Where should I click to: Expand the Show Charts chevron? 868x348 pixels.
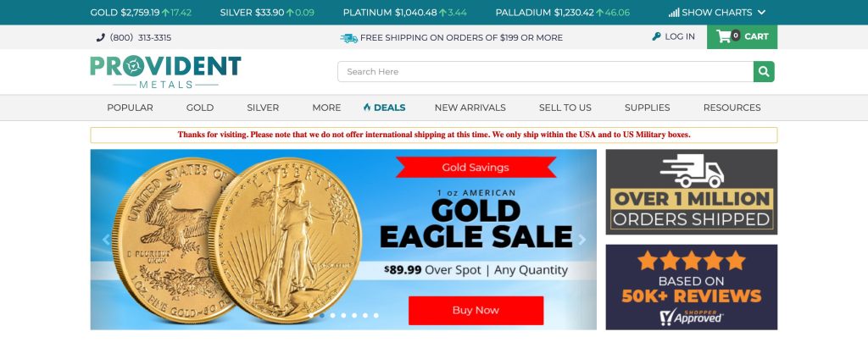[761, 12]
